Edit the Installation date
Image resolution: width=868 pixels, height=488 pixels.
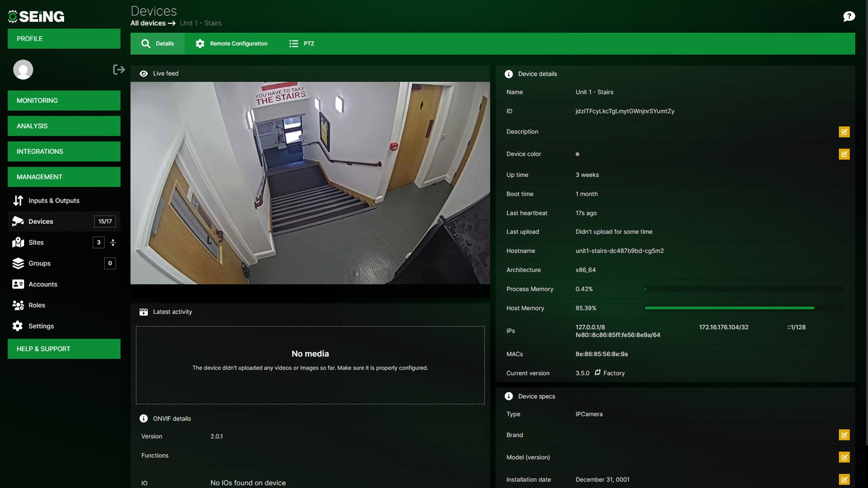[844, 480]
